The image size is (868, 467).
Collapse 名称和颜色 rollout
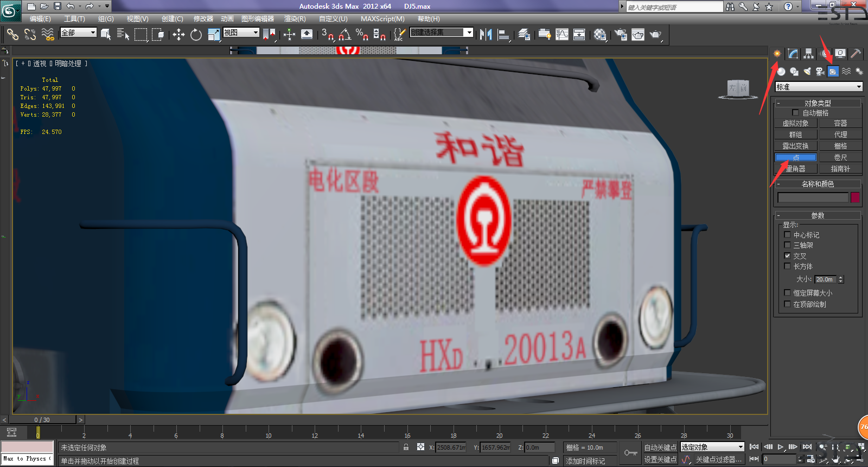point(818,184)
